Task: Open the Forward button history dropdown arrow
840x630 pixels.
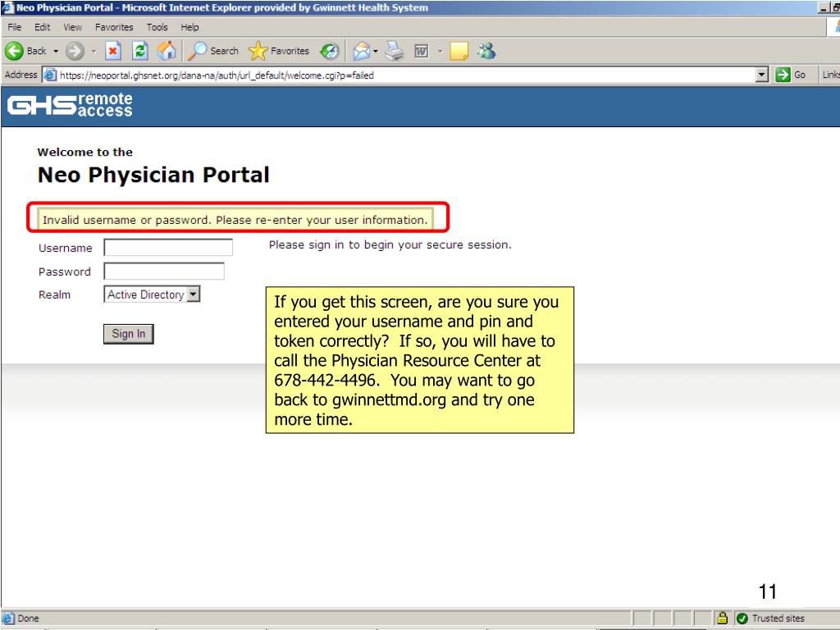Action: coord(94,52)
